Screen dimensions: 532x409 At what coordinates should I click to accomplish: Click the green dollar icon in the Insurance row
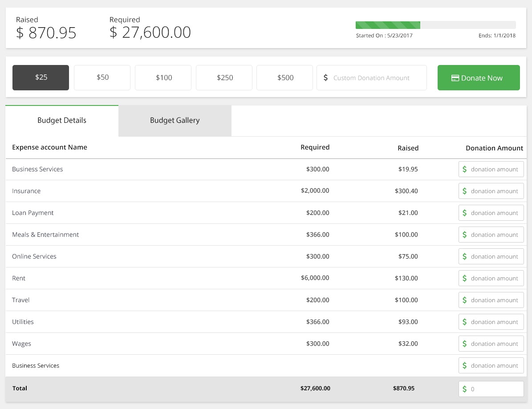click(464, 191)
